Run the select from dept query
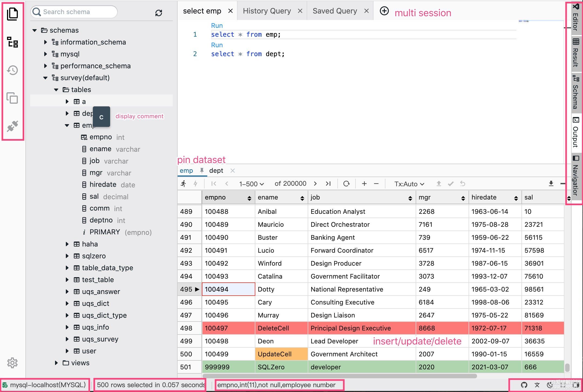583x392 pixels. pyautogui.click(x=217, y=45)
